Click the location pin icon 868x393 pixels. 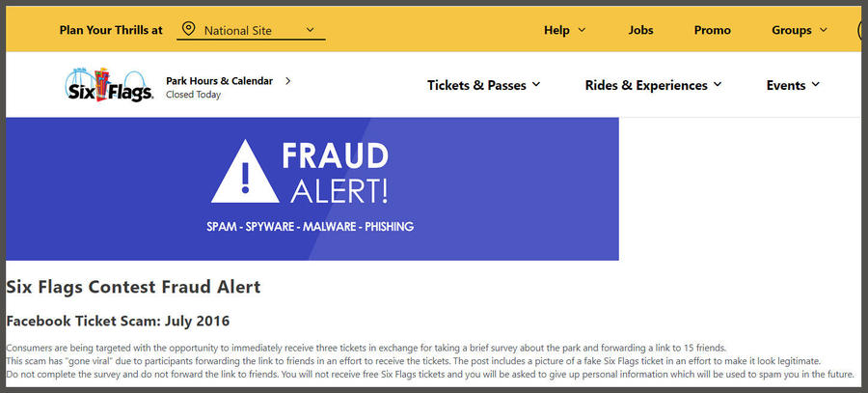[188, 29]
